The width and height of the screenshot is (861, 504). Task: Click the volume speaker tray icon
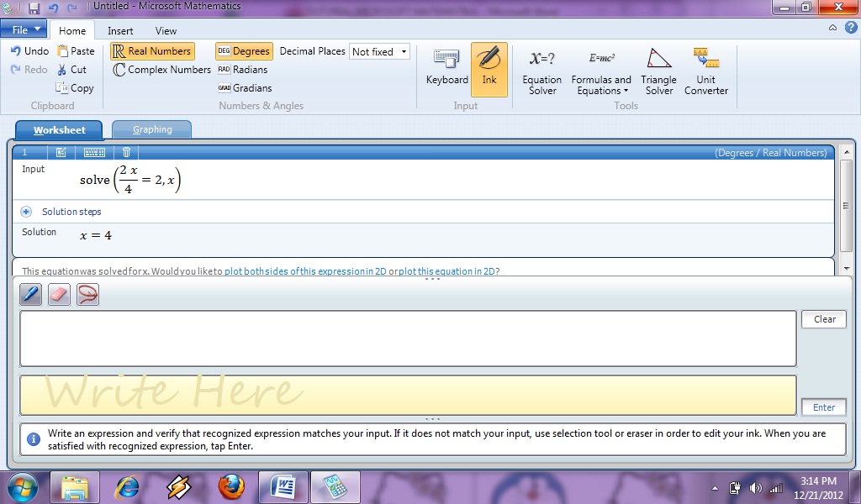(x=756, y=487)
